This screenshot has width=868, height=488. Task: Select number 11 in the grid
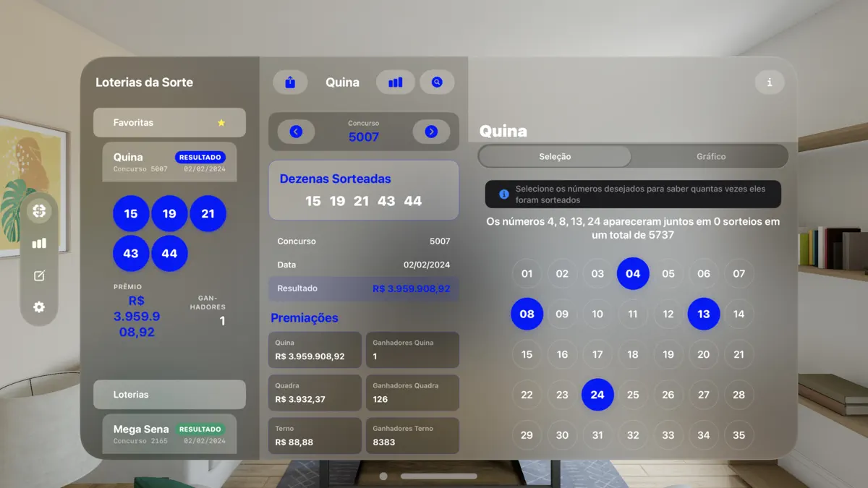pos(633,314)
